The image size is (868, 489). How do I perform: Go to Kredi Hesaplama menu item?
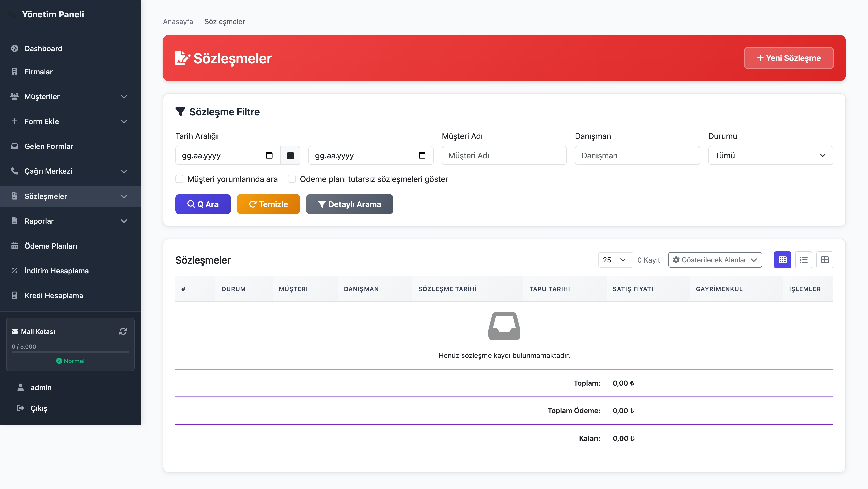pyautogui.click(x=53, y=296)
